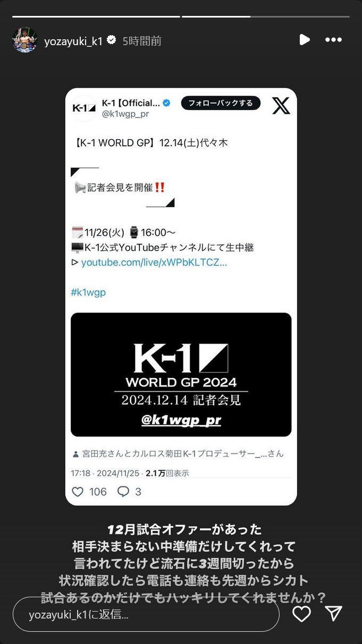Click the フォローバックする button
This screenshot has width=362, height=644.
(x=221, y=103)
